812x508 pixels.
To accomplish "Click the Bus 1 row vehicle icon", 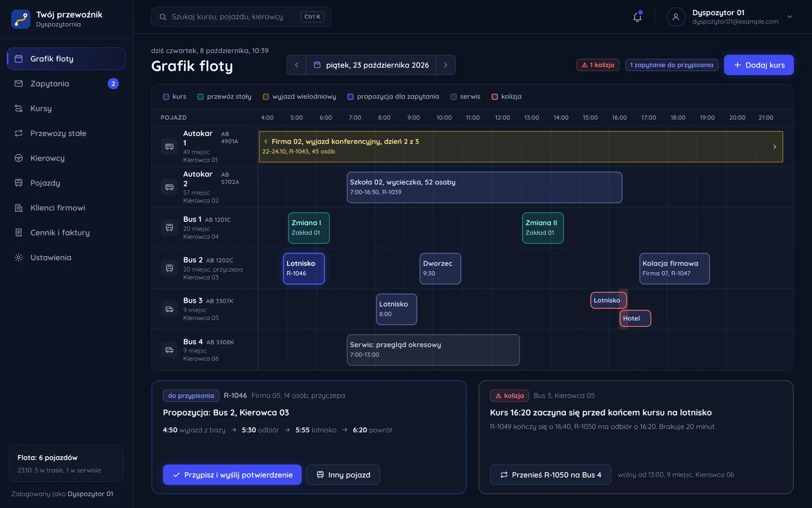I will point(170,228).
